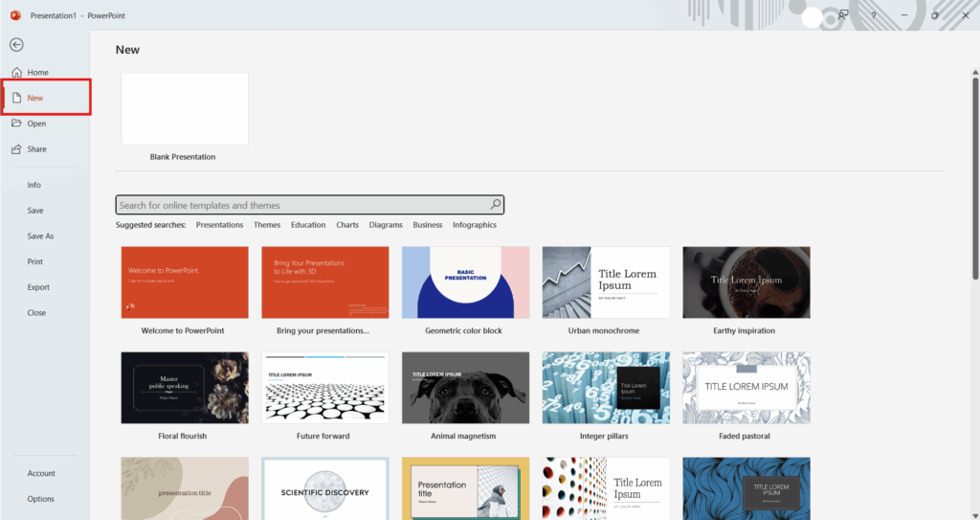Click the Infographics suggested search link

475,225
